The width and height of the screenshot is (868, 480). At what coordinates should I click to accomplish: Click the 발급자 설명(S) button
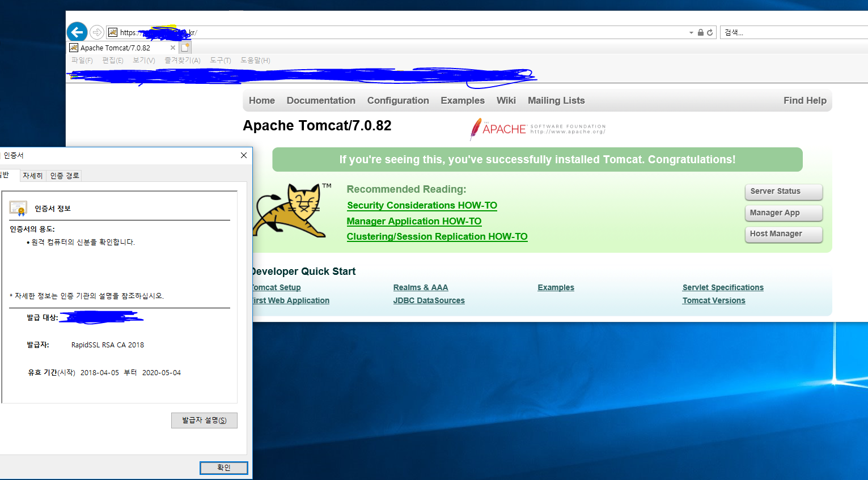click(x=204, y=420)
